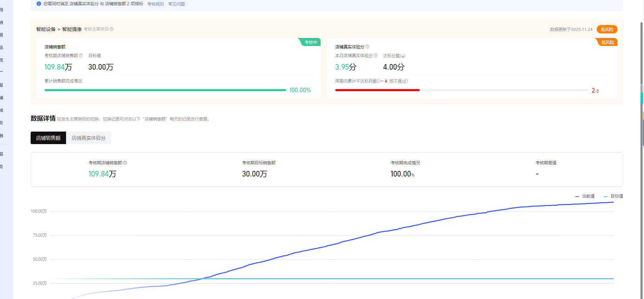
Task: Click the red non-compliant months progress bar
Action: pos(377,90)
